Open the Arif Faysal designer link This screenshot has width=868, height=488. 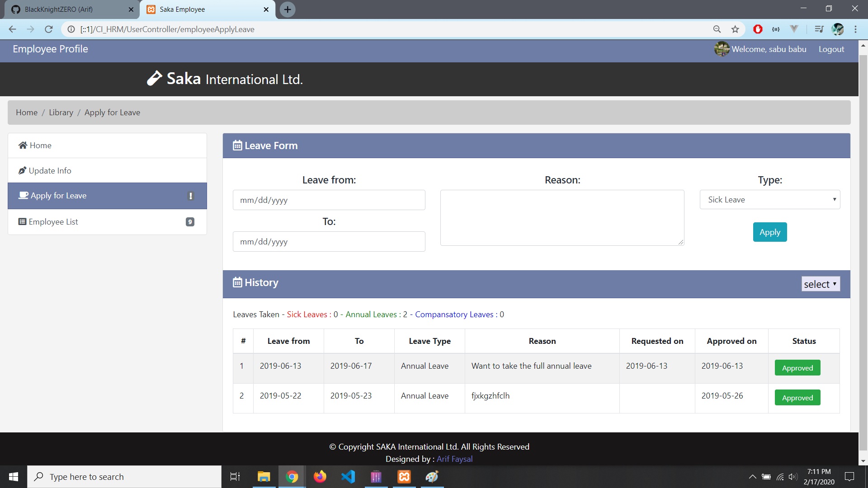454,459
